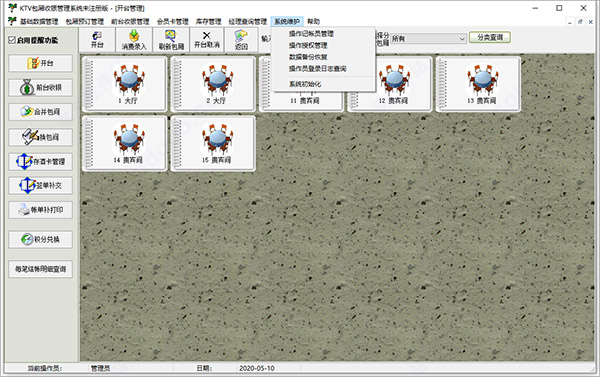The width and height of the screenshot is (600, 377).
Task: Open 消费录入 from the toolbar
Action: pyautogui.click(x=134, y=39)
